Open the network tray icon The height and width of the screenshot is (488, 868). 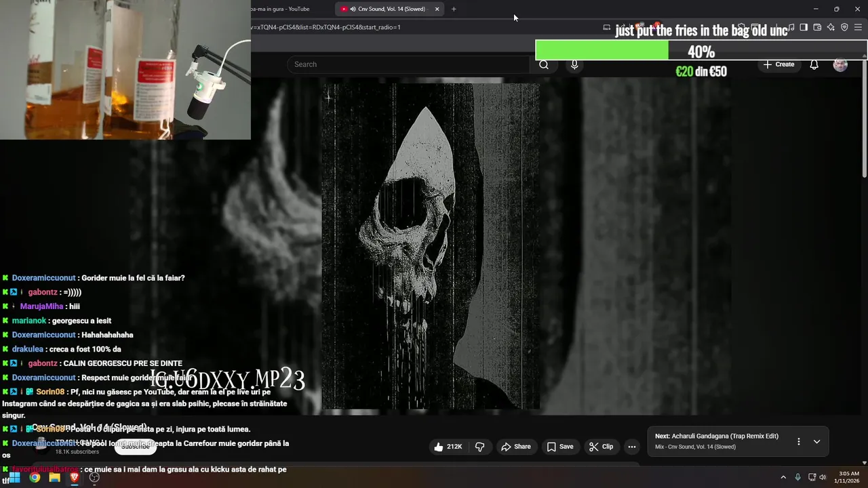tap(812, 477)
